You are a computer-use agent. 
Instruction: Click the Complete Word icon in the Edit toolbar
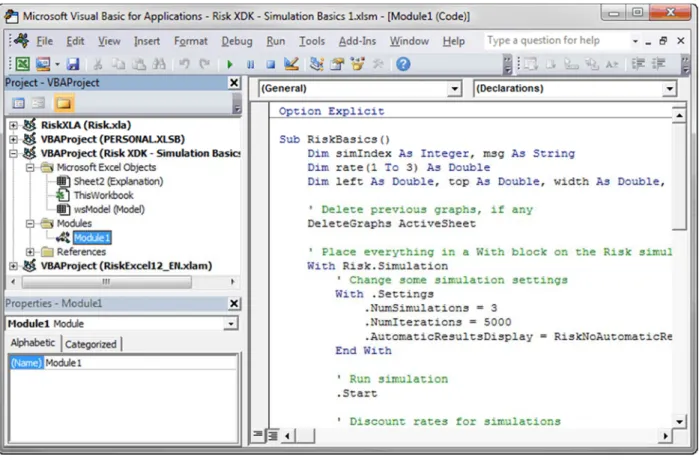[x=612, y=64]
